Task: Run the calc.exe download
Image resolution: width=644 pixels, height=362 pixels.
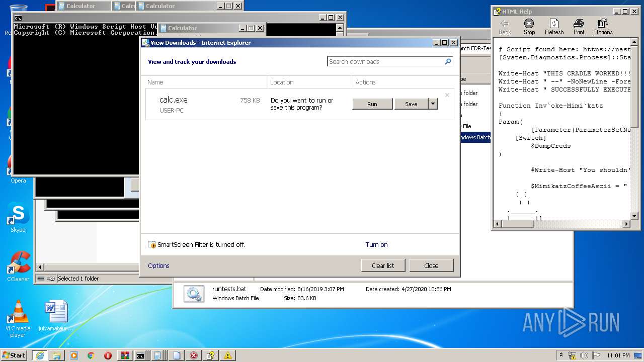Action: click(x=372, y=104)
